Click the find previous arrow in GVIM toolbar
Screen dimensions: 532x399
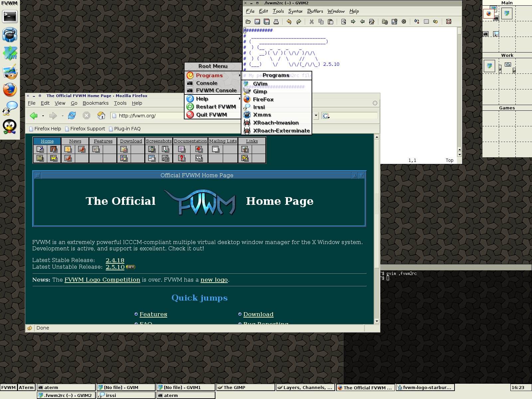pos(362,22)
